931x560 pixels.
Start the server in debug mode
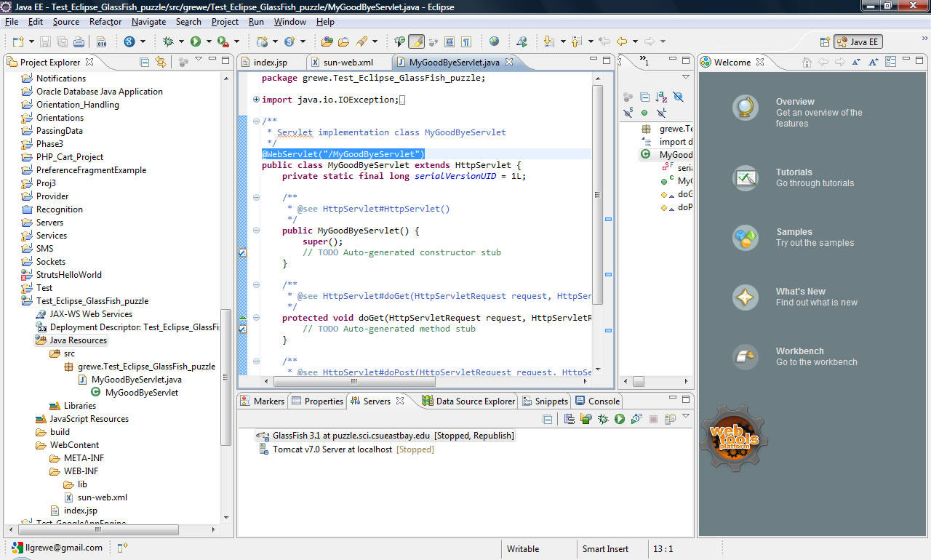click(x=602, y=418)
